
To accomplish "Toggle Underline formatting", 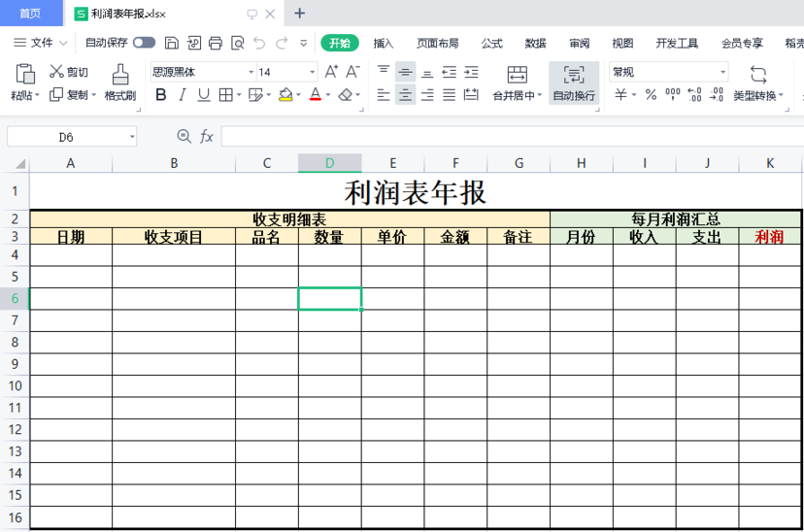I will [x=204, y=95].
